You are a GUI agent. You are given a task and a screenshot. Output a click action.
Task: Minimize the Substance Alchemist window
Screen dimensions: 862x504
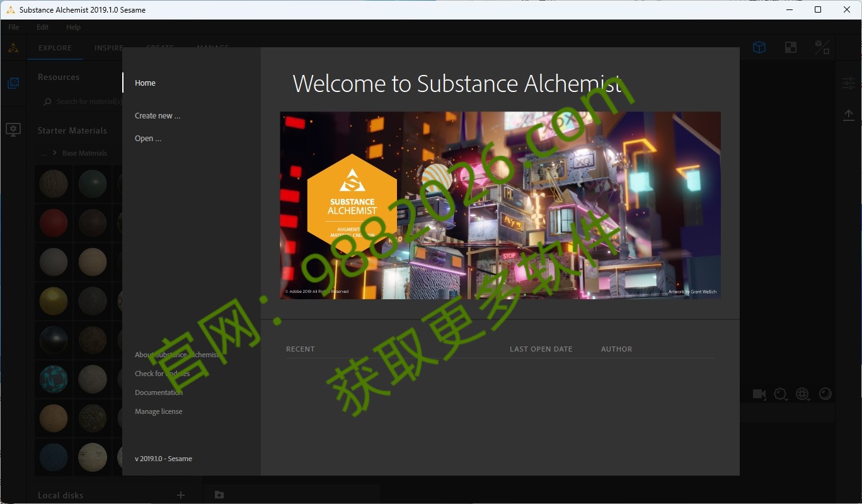(x=790, y=9)
